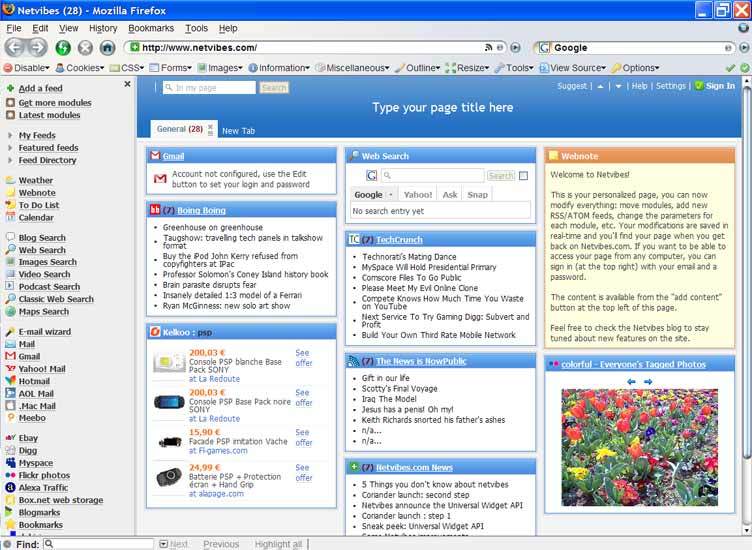Expand Feed Directory tree
The width and height of the screenshot is (752, 550).
(x=10, y=160)
